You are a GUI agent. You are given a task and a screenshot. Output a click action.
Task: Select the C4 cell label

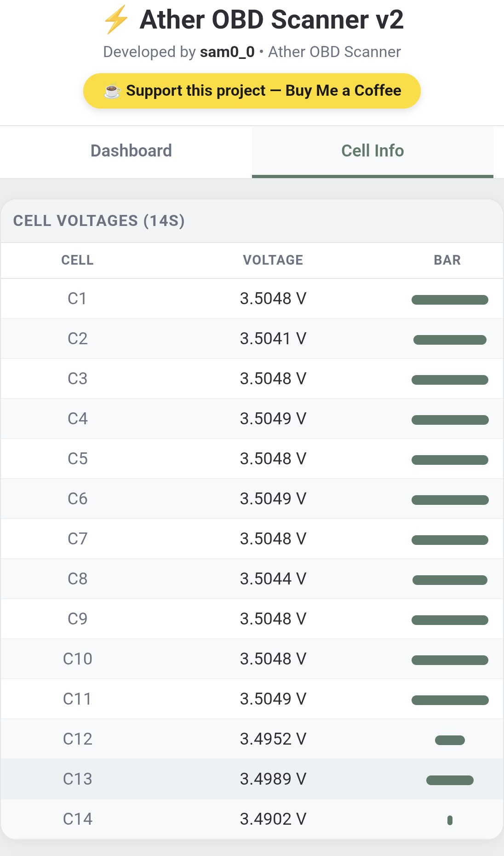(77, 419)
